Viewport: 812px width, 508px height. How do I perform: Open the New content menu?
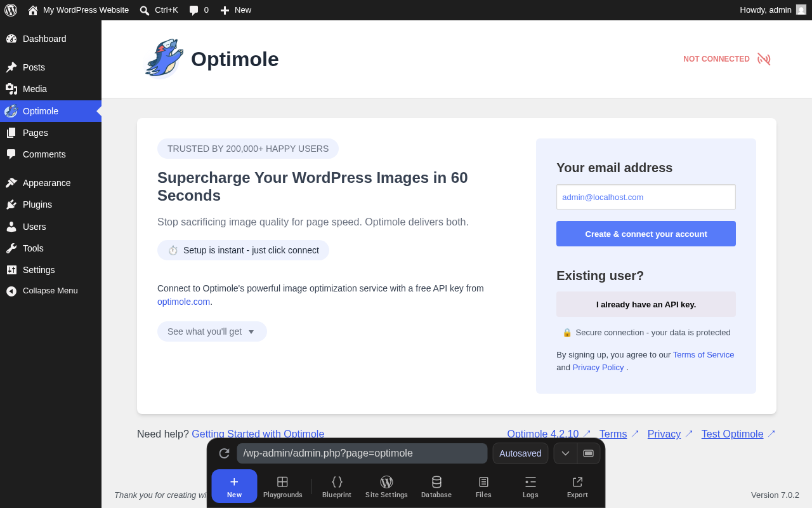[235, 10]
